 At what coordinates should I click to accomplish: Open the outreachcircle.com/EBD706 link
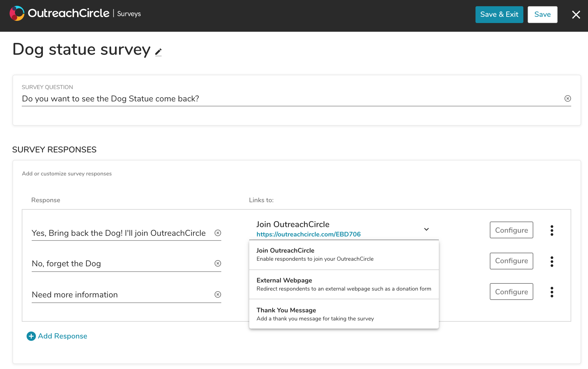point(309,234)
